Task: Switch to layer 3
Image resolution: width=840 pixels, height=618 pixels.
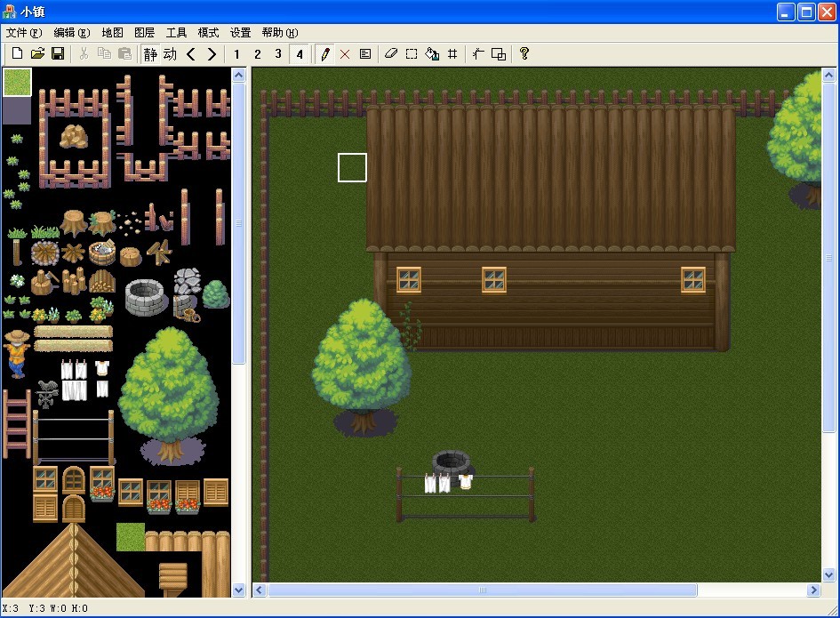Action: click(278, 53)
